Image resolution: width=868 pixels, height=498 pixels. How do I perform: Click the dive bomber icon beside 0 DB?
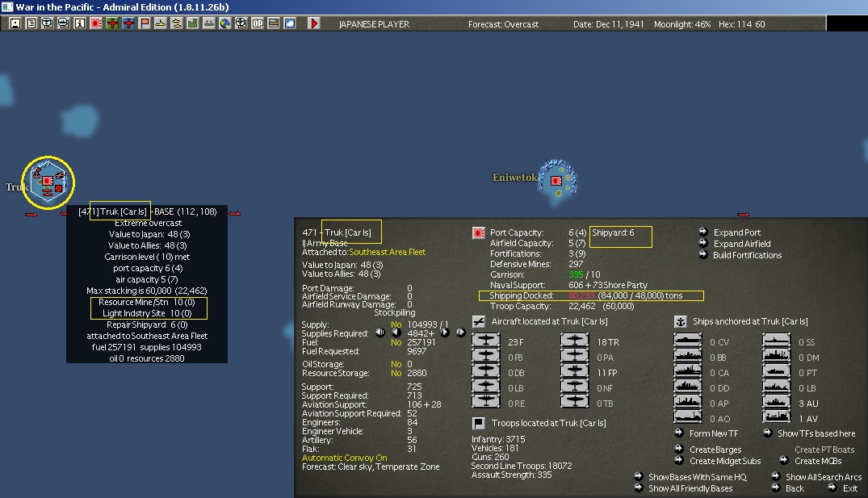click(485, 372)
